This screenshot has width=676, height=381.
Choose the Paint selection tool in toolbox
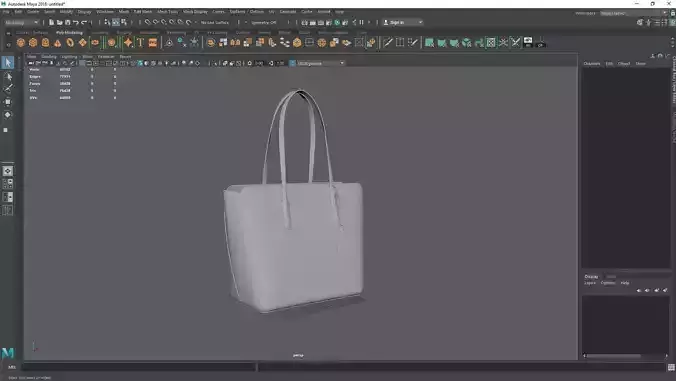tap(8, 89)
